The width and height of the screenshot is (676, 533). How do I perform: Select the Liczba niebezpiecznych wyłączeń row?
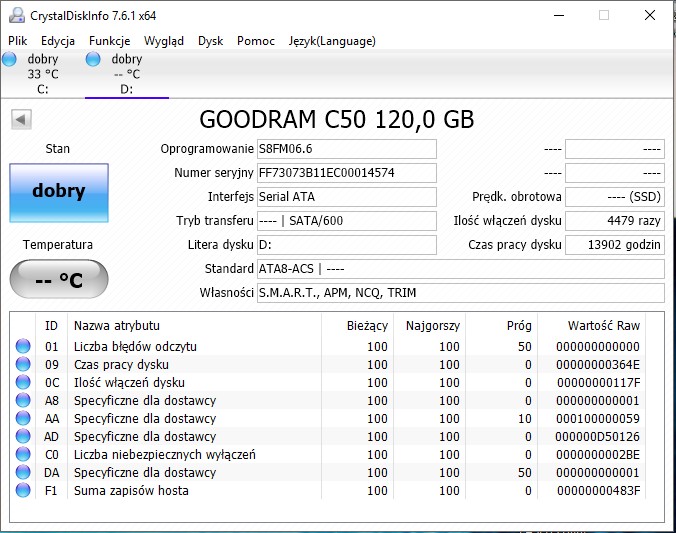point(328,455)
